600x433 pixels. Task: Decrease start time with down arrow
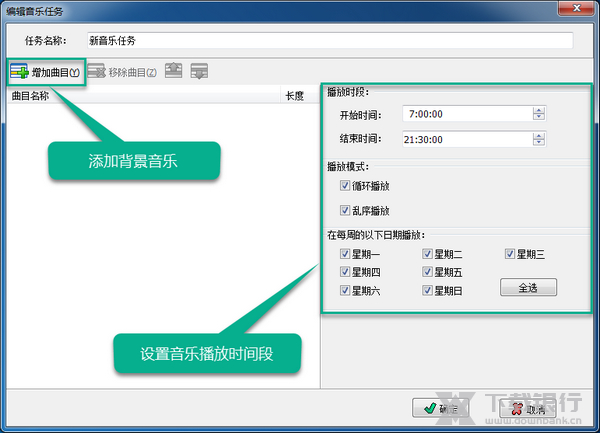coord(539,117)
